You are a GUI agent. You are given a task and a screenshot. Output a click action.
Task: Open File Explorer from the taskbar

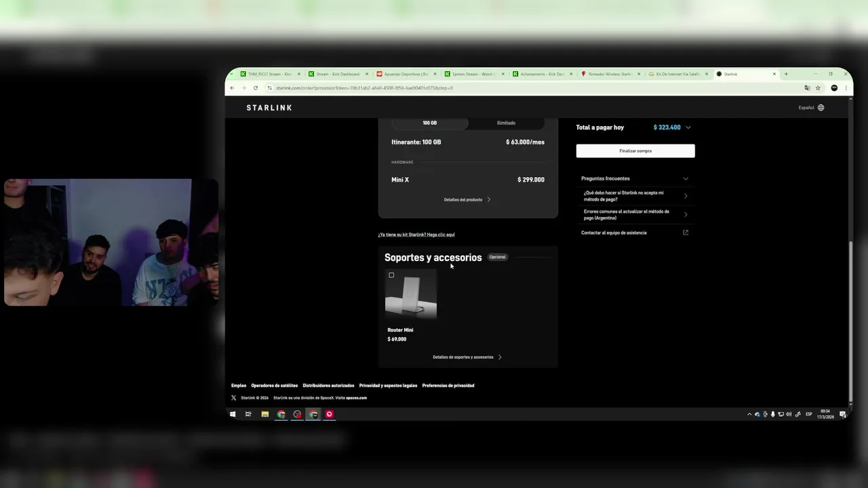pyautogui.click(x=265, y=414)
